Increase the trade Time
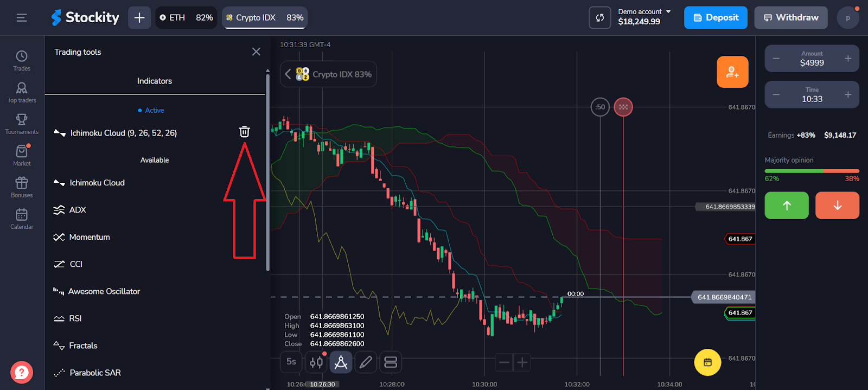 848,95
